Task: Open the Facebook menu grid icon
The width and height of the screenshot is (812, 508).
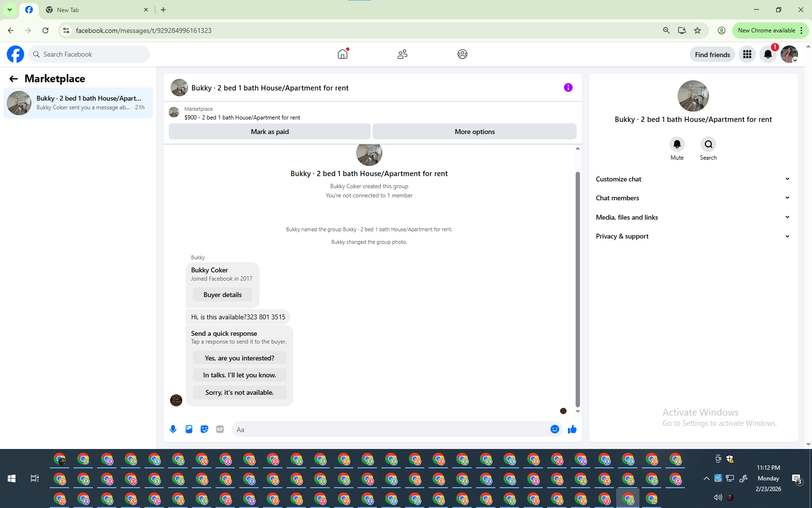Action: point(747,55)
